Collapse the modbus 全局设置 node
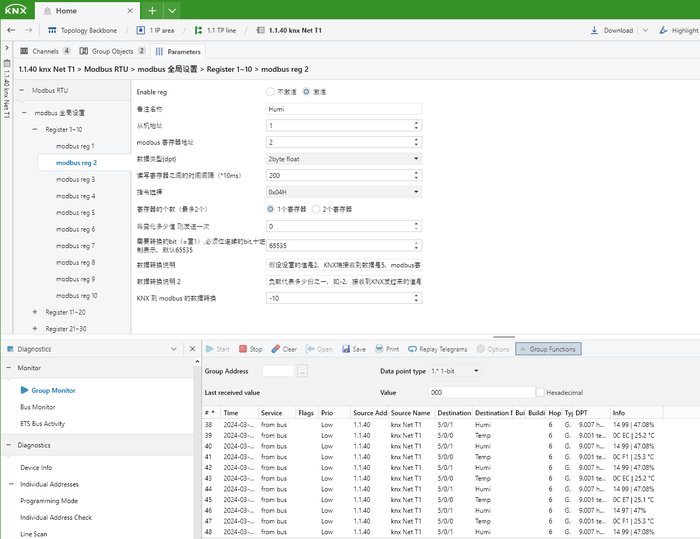Viewport: 700px width, 539px height. pyautogui.click(x=24, y=113)
